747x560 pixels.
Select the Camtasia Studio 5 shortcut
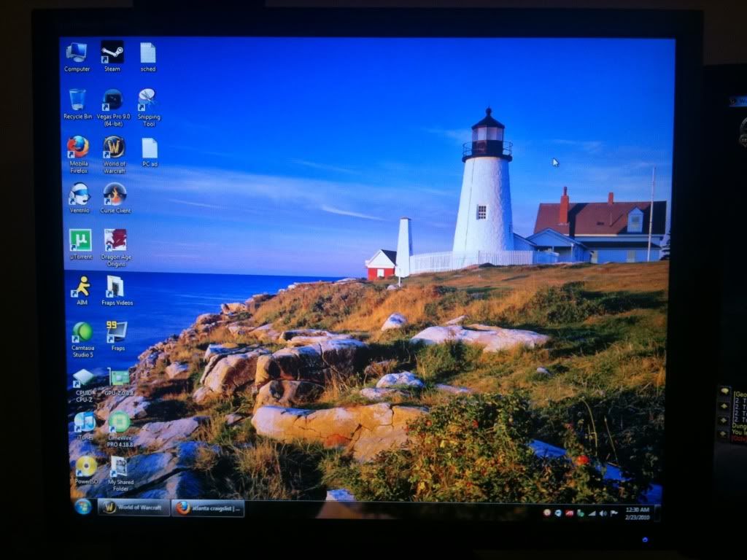pos(82,332)
